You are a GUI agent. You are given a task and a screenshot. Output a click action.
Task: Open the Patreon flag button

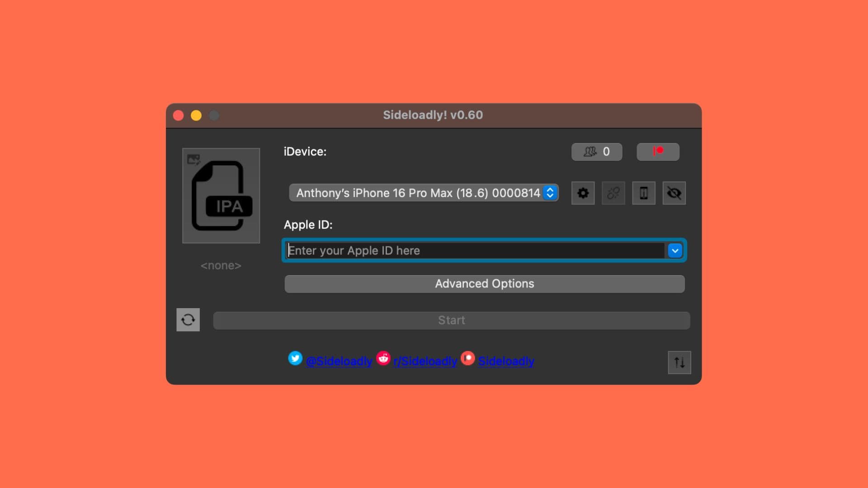pyautogui.click(x=658, y=152)
